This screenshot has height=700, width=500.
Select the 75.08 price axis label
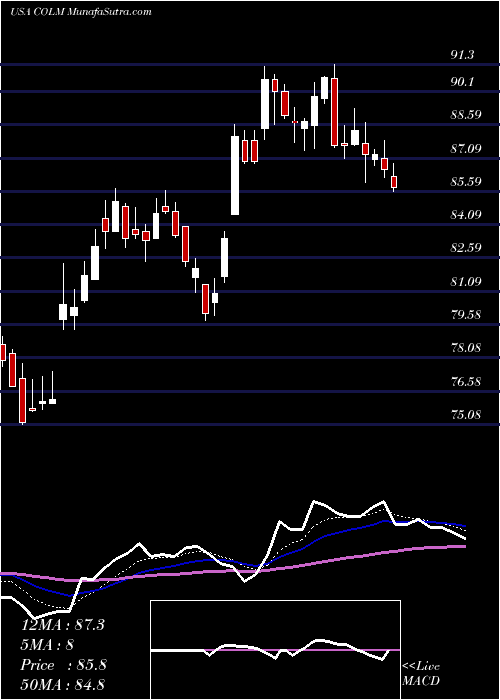(466, 414)
